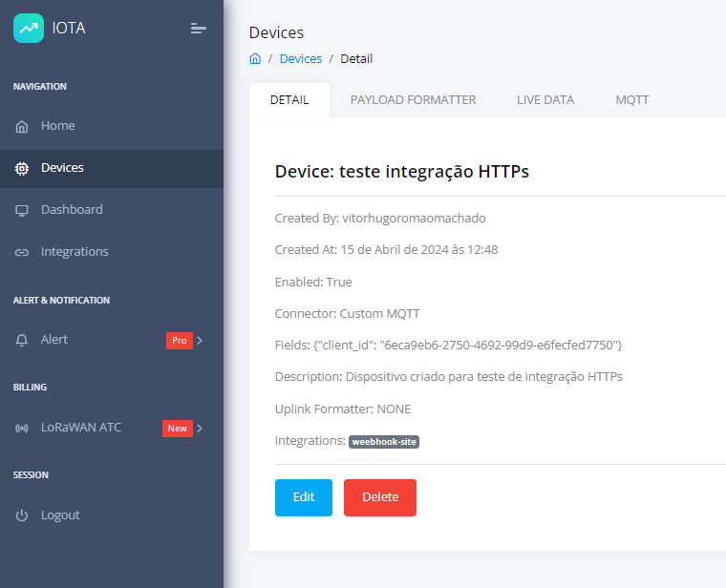Click the Devices chip icon in sidebar

[22, 168]
